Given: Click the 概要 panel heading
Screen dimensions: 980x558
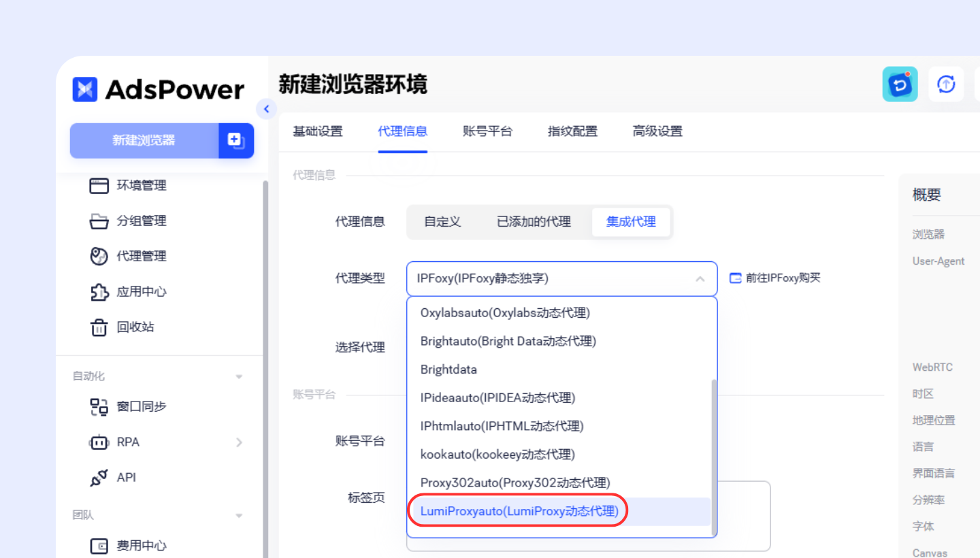Looking at the screenshot, I should [926, 195].
